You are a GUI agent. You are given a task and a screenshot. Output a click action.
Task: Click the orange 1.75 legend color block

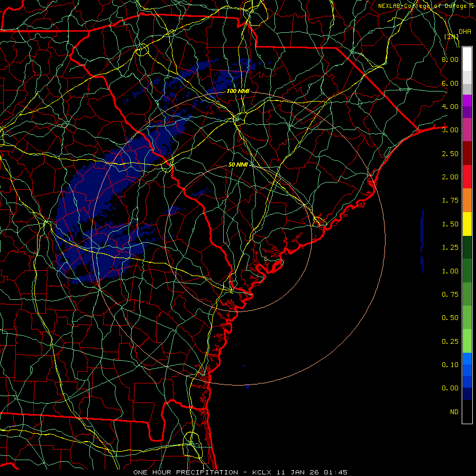pyautogui.click(x=467, y=200)
